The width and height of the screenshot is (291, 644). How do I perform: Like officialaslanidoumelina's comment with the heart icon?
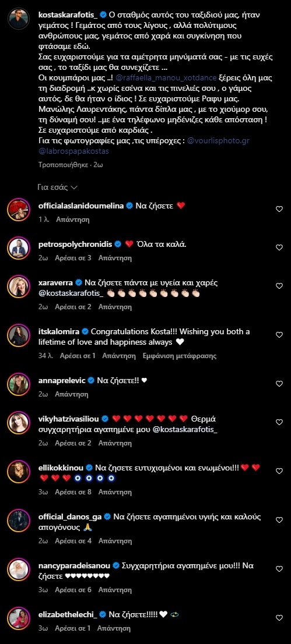coord(279,209)
